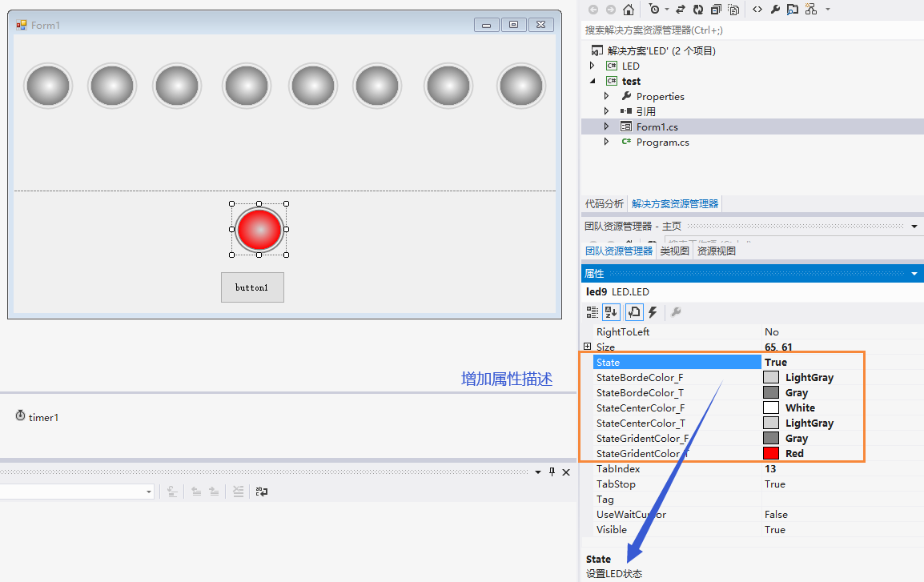Click the button1 button on Form1
This screenshot has width=924, height=582.
(252, 287)
